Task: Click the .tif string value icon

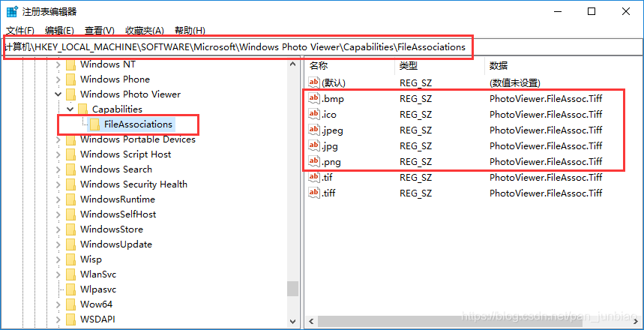Action: click(x=314, y=177)
